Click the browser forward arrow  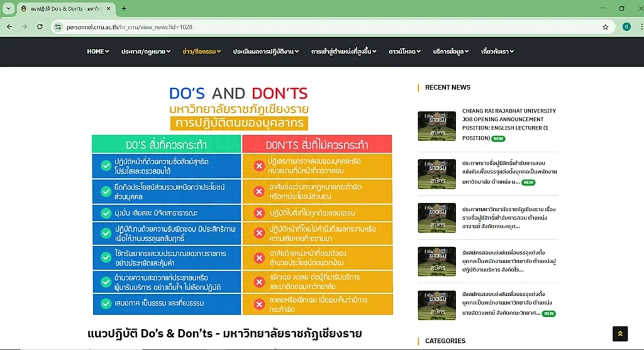pyautogui.click(x=25, y=26)
